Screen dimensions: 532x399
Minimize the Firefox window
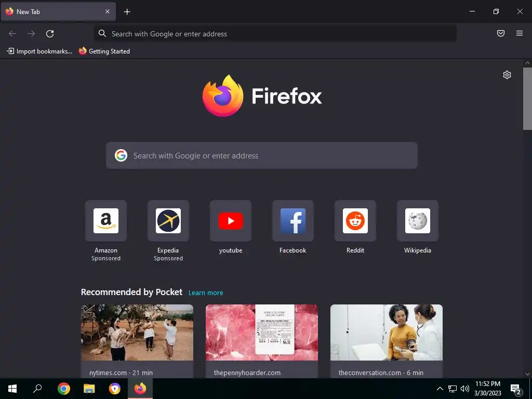tap(472, 11)
